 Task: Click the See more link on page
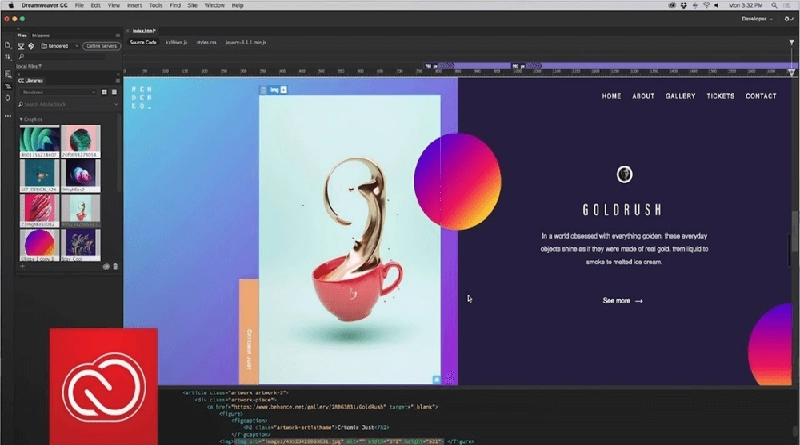(x=622, y=300)
